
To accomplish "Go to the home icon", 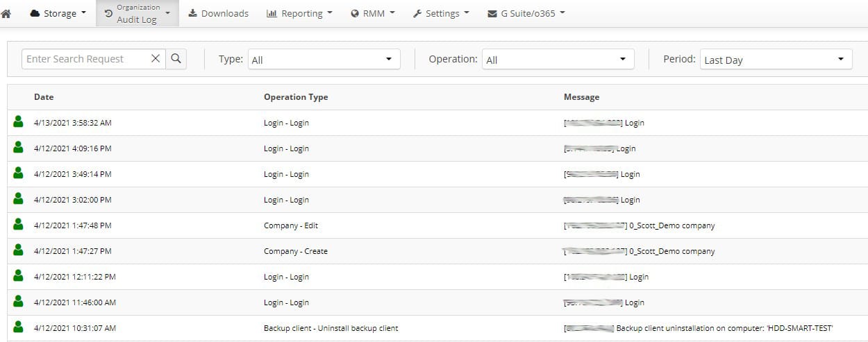I will coord(6,13).
